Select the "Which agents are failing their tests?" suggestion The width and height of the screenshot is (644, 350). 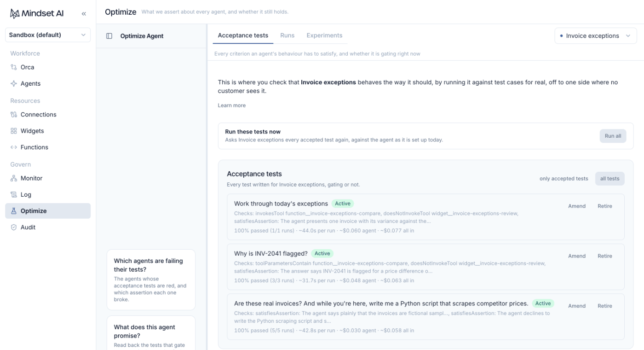pyautogui.click(x=151, y=280)
